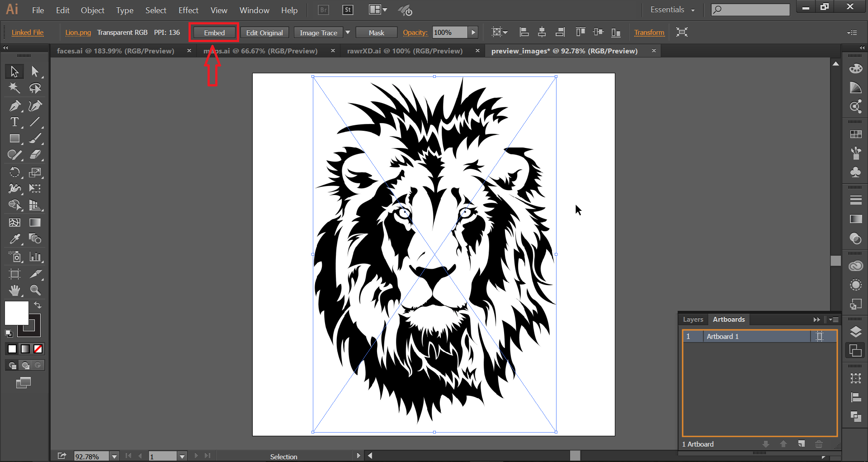This screenshot has height=462, width=868.
Task: Select the Scale tool
Action: coord(35,172)
